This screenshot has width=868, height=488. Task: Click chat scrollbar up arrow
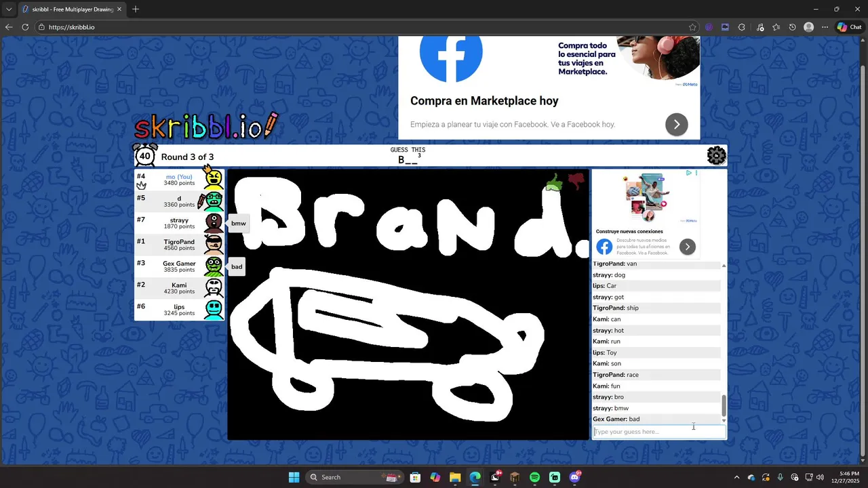(724, 265)
